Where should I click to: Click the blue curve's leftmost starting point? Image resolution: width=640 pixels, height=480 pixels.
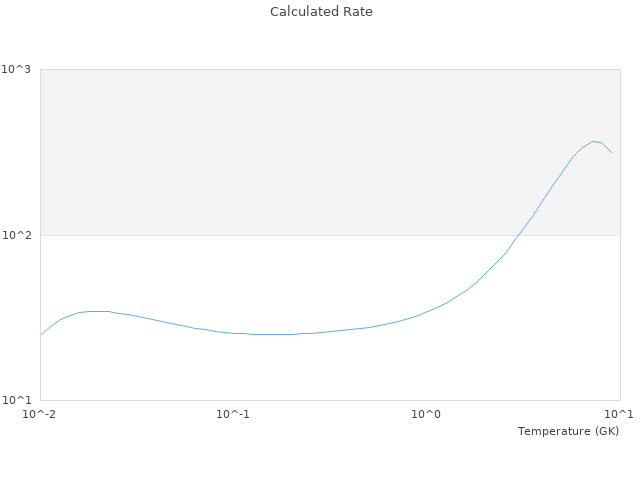(x=41, y=335)
